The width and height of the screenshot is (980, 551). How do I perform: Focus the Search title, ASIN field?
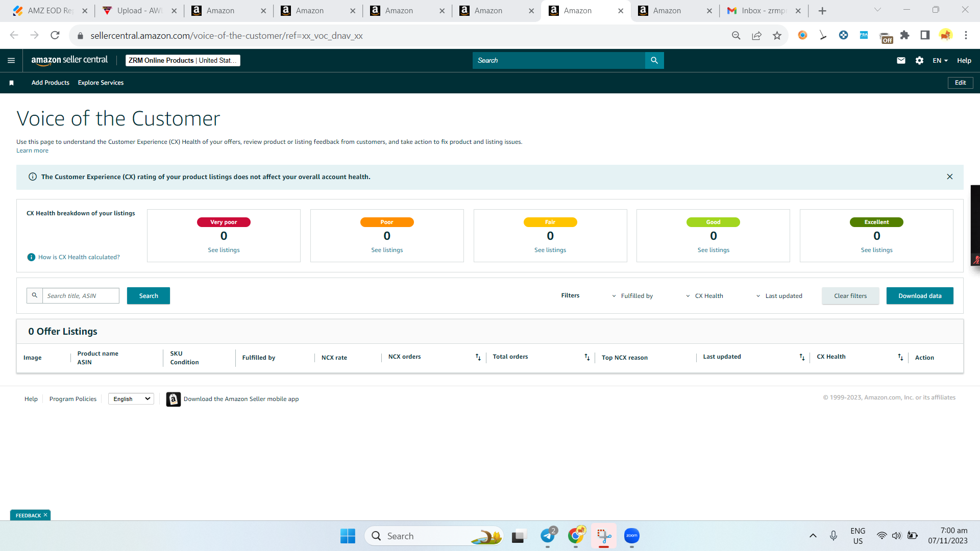pos(81,296)
